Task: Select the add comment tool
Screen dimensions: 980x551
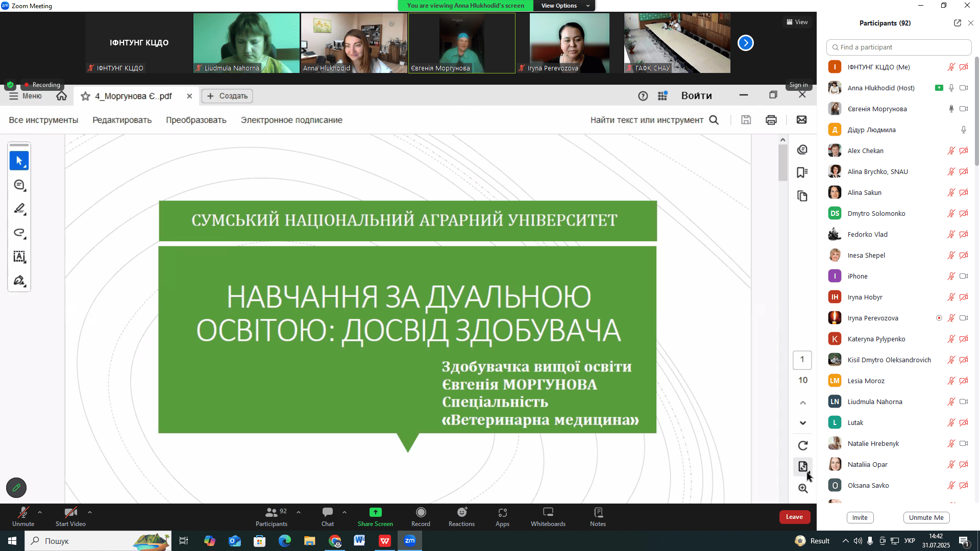Action: (x=19, y=185)
